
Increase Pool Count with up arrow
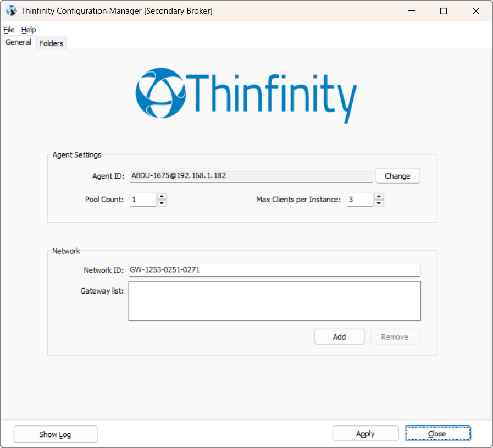click(162, 196)
